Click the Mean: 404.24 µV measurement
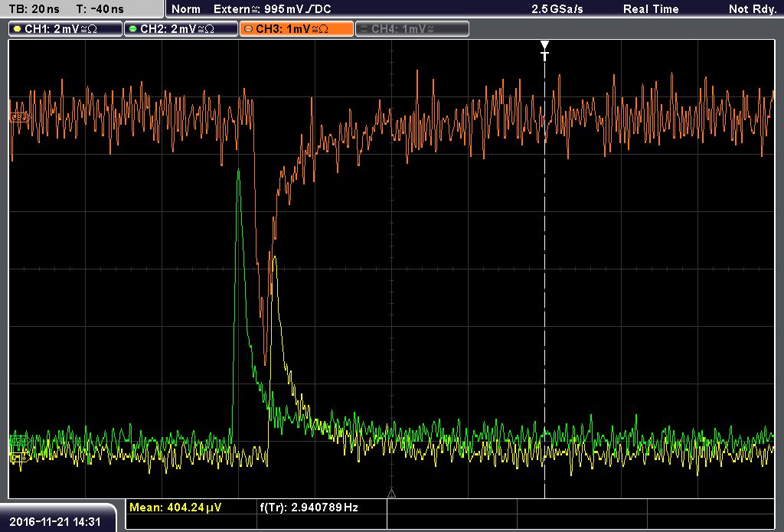Viewport: 784px width, 532px height. point(175,508)
